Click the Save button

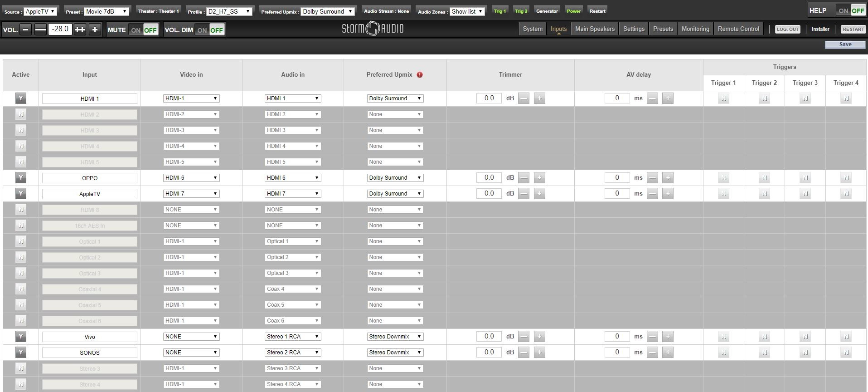pyautogui.click(x=845, y=44)
